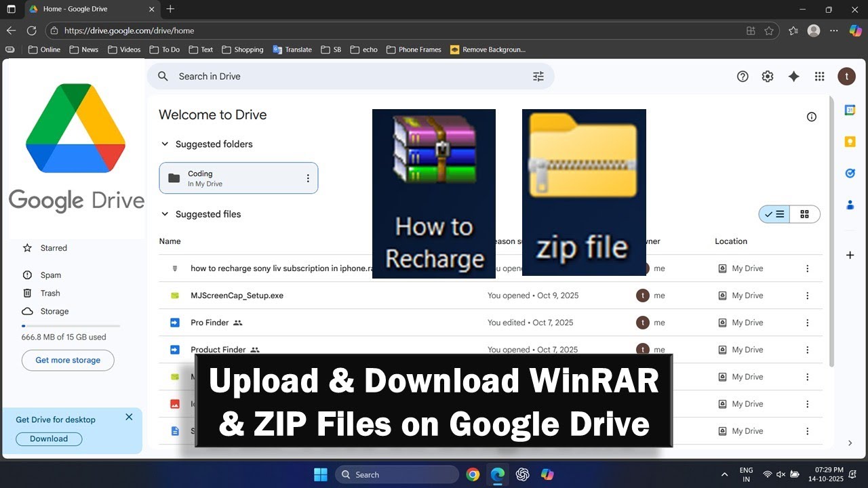The height and width of the screenshot is (488, 868).
Task: Open Phone Frames bookmarks folder
Action: (x=414, y=49)
